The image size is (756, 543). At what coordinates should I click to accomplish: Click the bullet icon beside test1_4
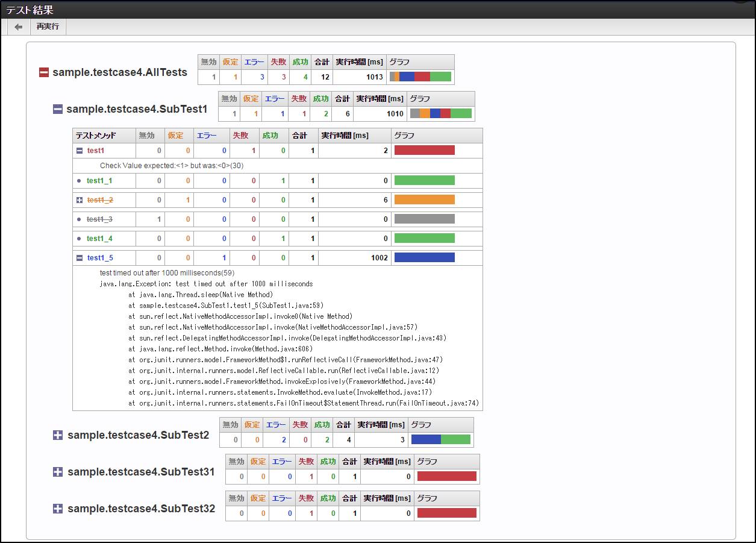[x=79, y=239]
